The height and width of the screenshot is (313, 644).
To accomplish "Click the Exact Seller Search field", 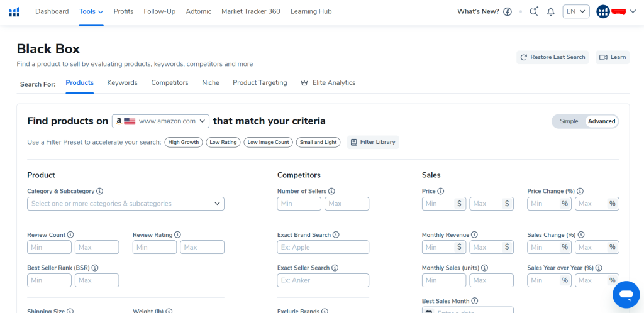I will [323, 280].
